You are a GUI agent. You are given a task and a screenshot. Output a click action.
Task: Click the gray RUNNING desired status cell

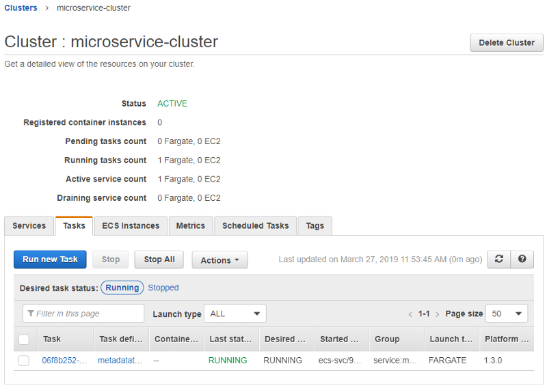pyautogui.click(x=282, y=361)
